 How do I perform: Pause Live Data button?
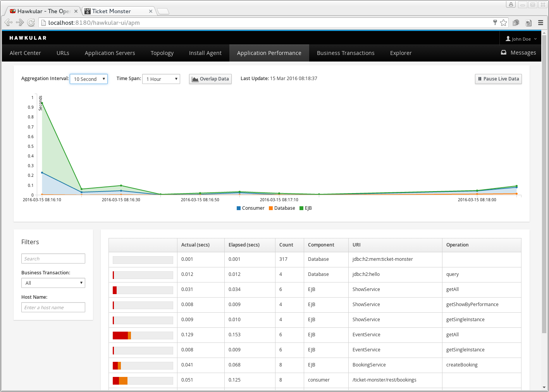pyautogui.click(x=498, y=79)
